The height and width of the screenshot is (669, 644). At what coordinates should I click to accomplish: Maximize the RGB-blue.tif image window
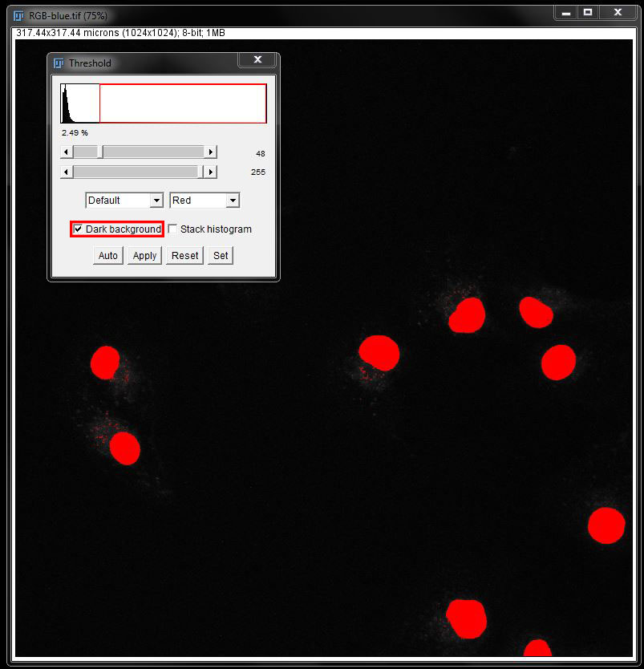(588, 12)
